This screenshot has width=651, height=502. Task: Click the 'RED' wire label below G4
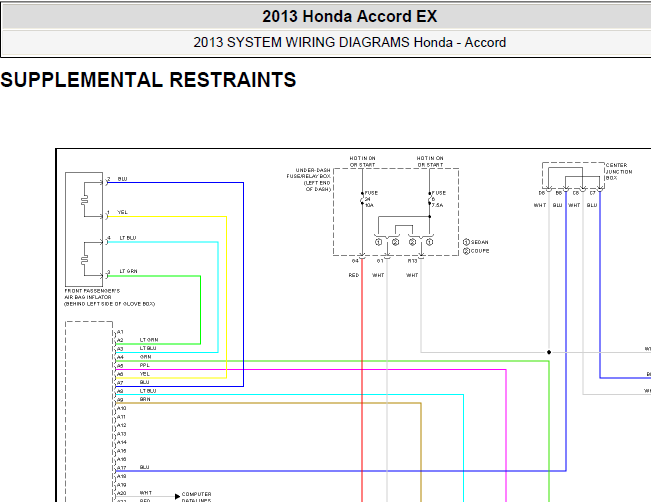(354, 275)
